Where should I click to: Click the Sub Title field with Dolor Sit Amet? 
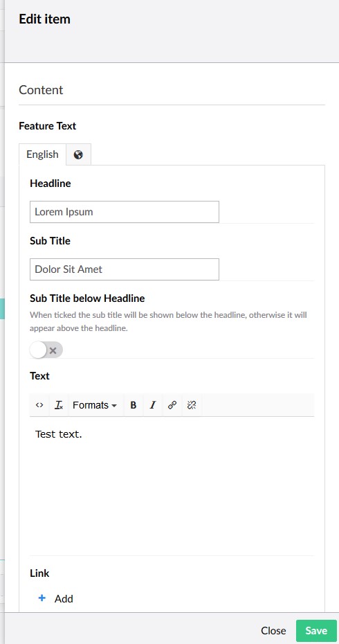coord(125,269)
